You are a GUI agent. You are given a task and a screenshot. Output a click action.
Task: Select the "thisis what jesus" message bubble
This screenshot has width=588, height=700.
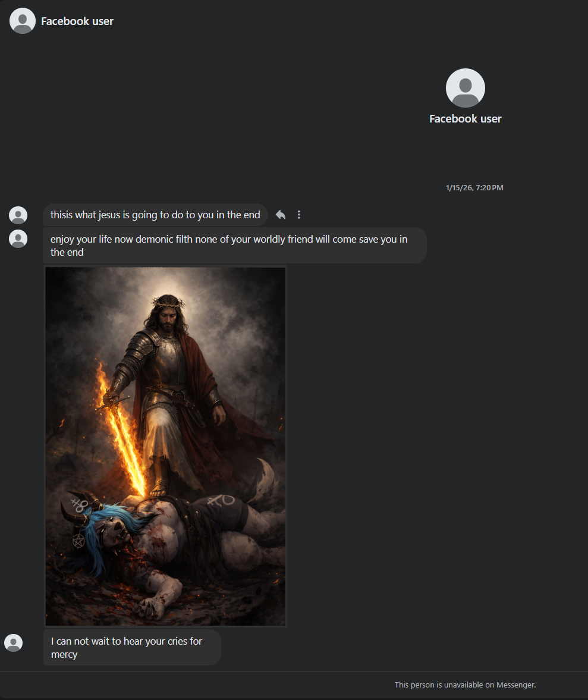click(155, 215)
